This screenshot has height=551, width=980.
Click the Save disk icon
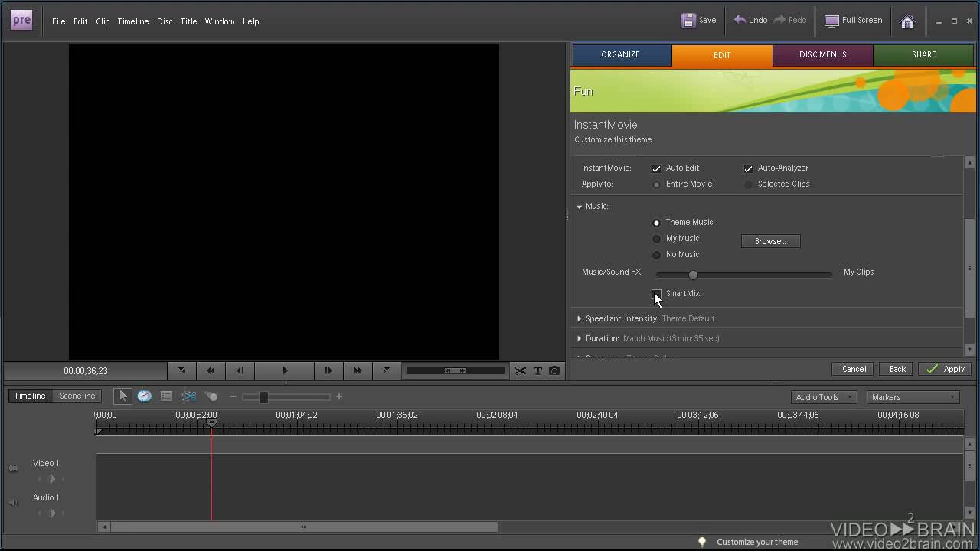tap(688, 21)
